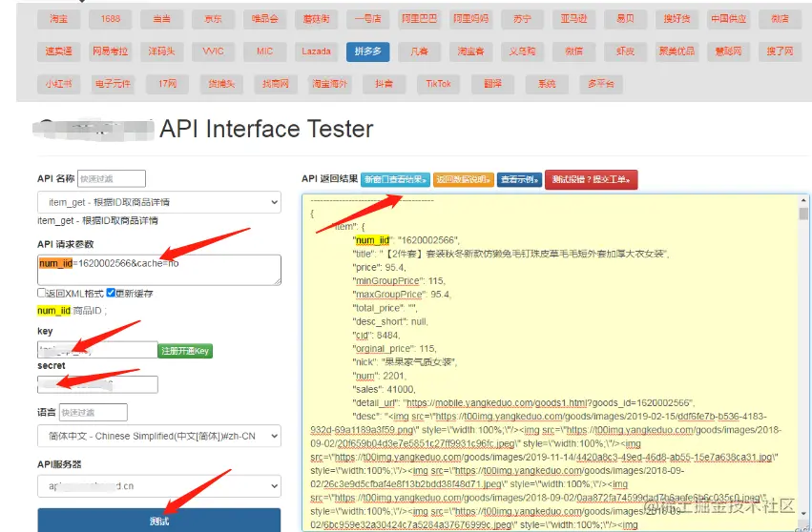Open the 苏宁 platform tab
Image resolution: width=812 pixels, height=532 pixels.
coord(522,19)
